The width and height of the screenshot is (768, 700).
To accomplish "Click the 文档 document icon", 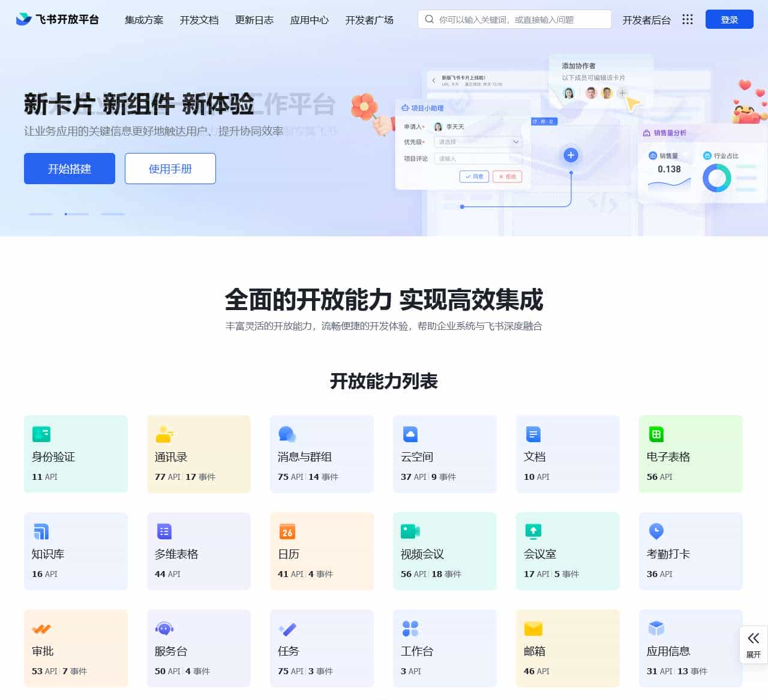I will (533, 434).
